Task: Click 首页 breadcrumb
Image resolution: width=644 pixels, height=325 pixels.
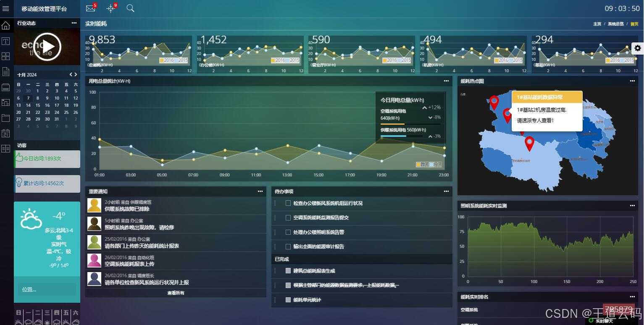Action: tap(634, 24)
